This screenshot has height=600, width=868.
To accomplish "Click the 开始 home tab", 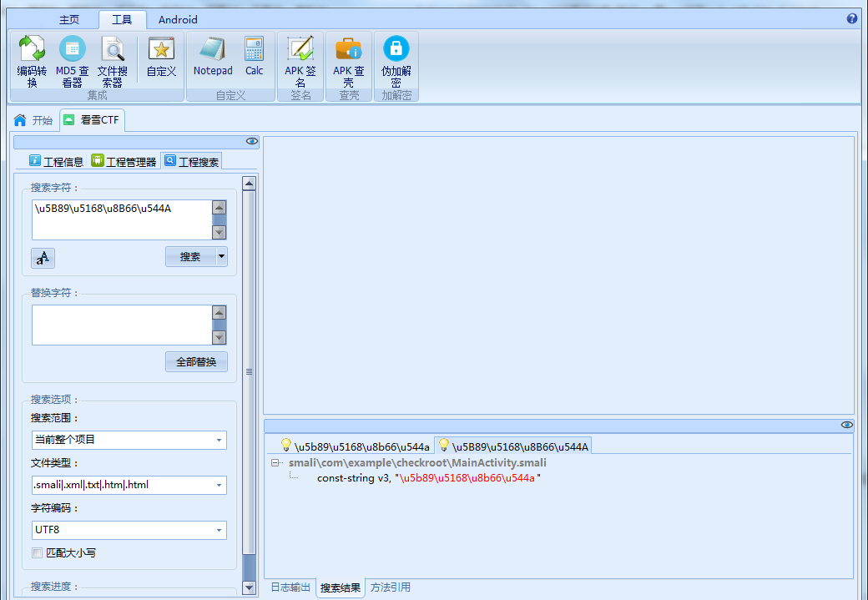I will (33, 120).
